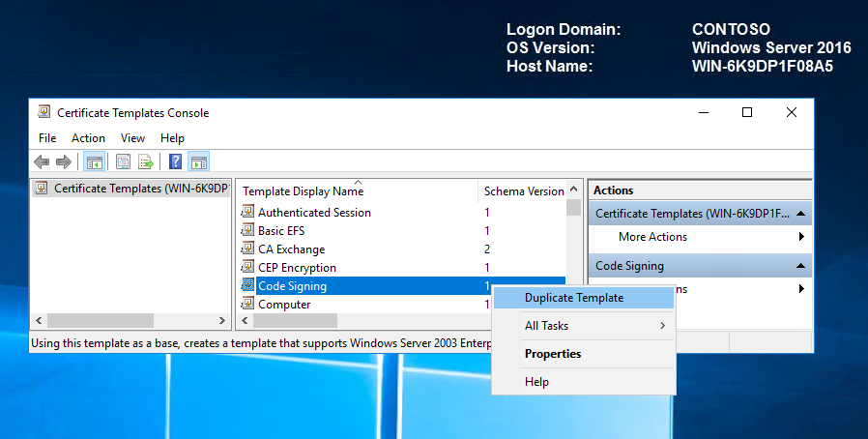Choose Duplicate Template from context menu

(584, 298)
